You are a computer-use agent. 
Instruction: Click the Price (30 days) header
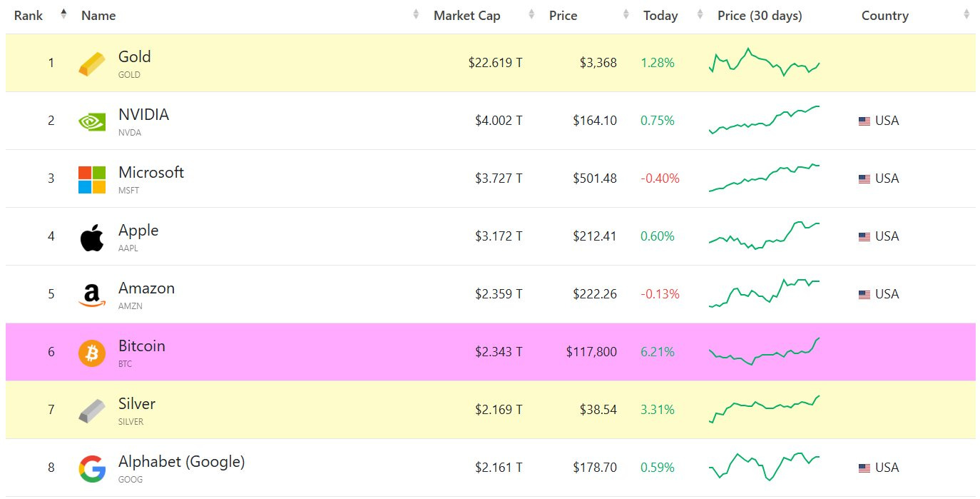pos(760,16)
